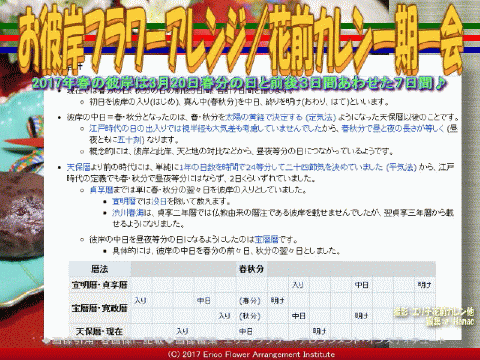Screen dimensions: 480x360
Task: Click the 宣明暦・貞享暦 row header
Action: 100,285
